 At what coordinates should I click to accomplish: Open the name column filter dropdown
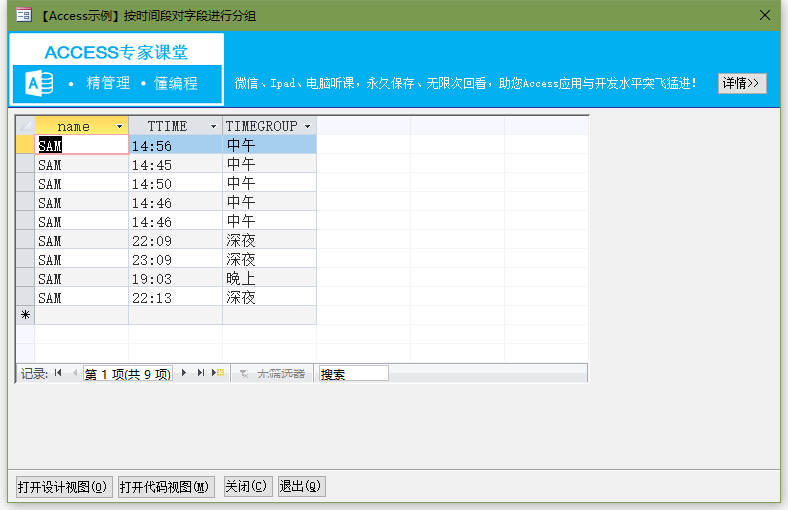120,126
